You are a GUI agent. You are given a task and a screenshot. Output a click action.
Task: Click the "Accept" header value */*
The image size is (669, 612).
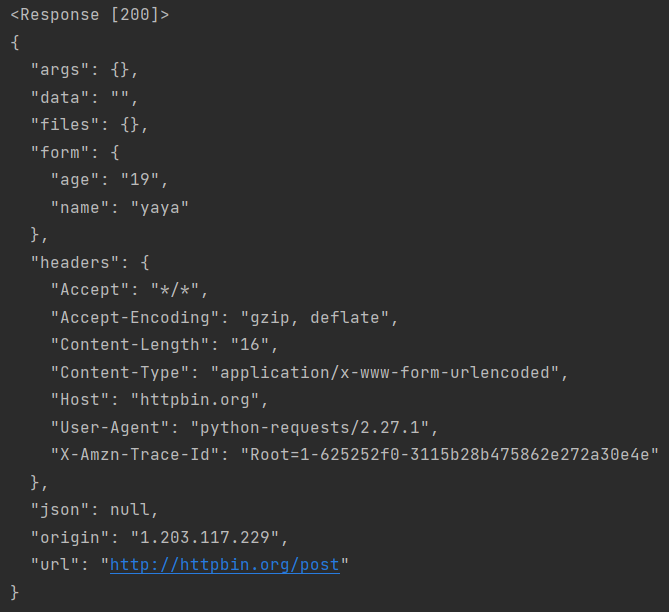[175, 290]
